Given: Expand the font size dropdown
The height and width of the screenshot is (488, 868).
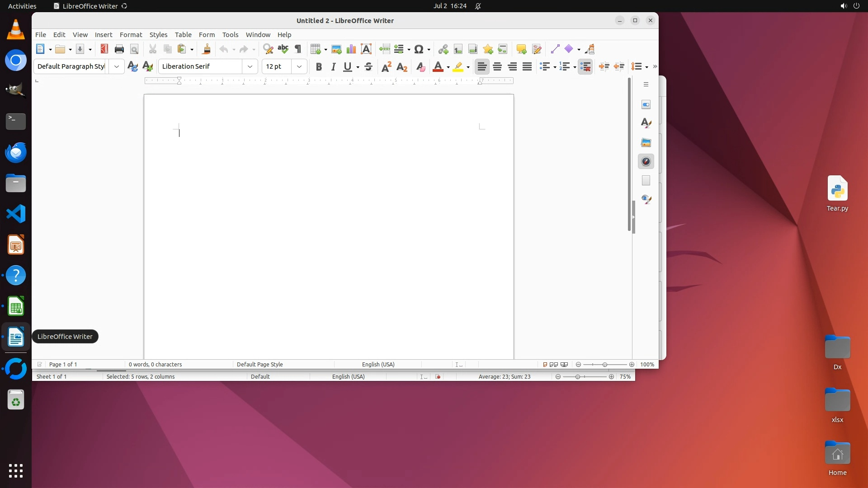Looking at the screenshot, I should click(299, 66).
